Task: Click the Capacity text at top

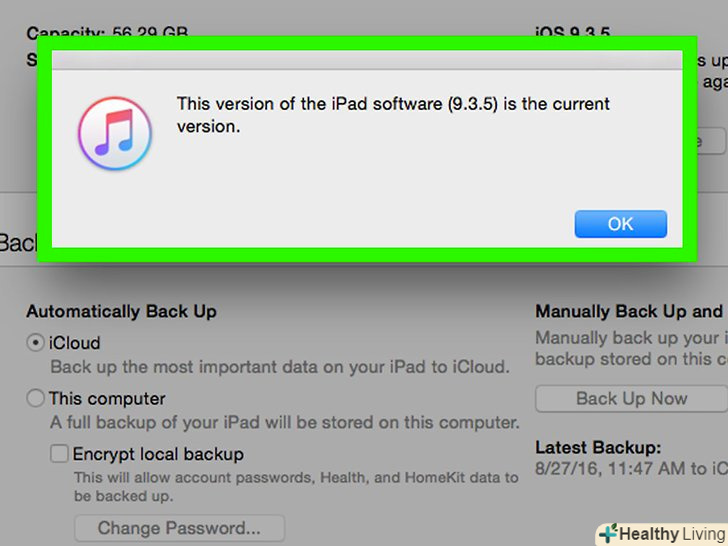Action: pos(107,32)
